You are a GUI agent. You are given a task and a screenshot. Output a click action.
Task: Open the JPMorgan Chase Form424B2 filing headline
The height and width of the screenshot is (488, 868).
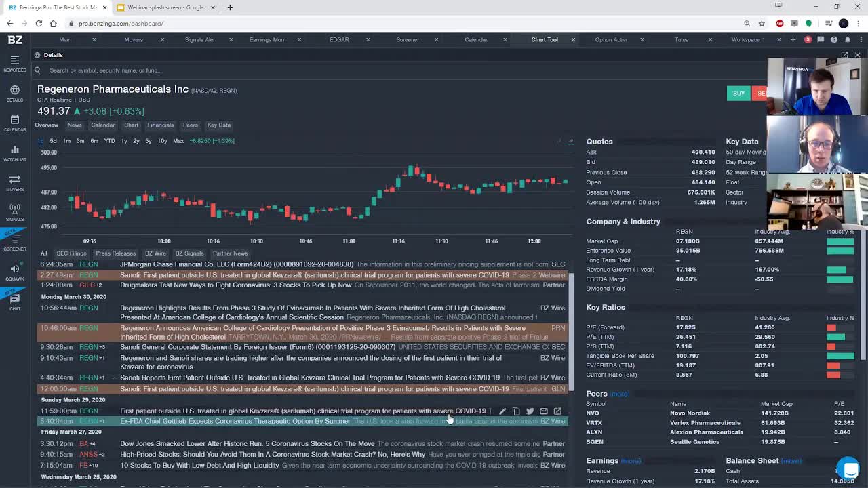pos(237,264)
